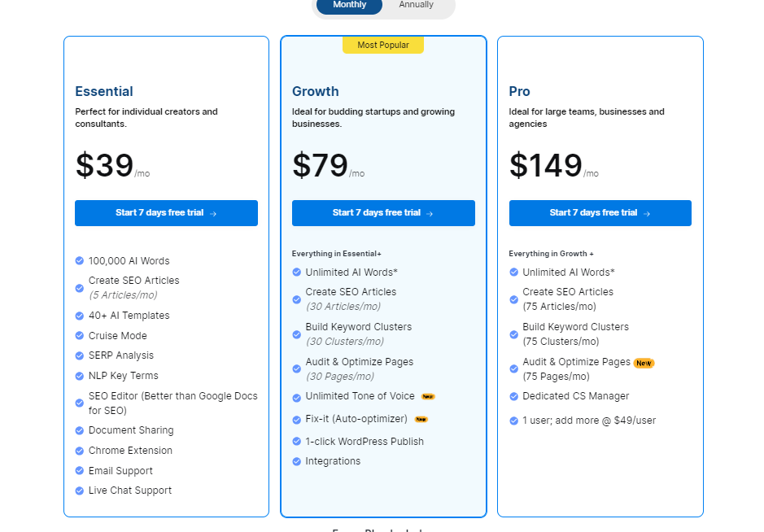Image resolution: width=764 pixels, height=532 pixels.
Task: Click New badge beside Unlimited Tone of Voice
Action: 428,397
